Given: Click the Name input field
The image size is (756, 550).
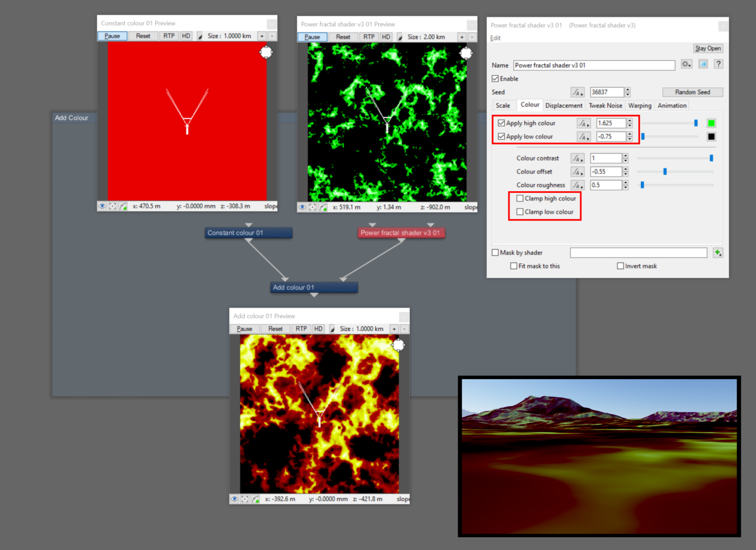Looking at the screenshot, I should pyautogui.click(x=594, y=65).
